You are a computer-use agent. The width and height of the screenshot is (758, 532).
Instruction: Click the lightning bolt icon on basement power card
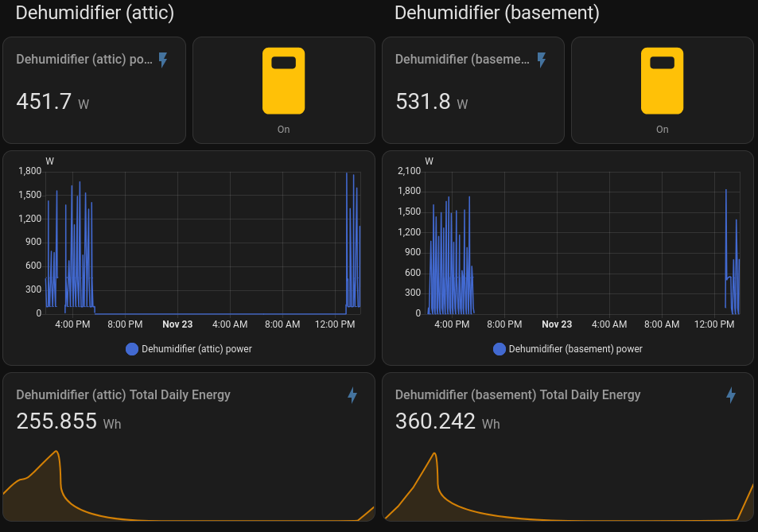(x=541, y=58)
